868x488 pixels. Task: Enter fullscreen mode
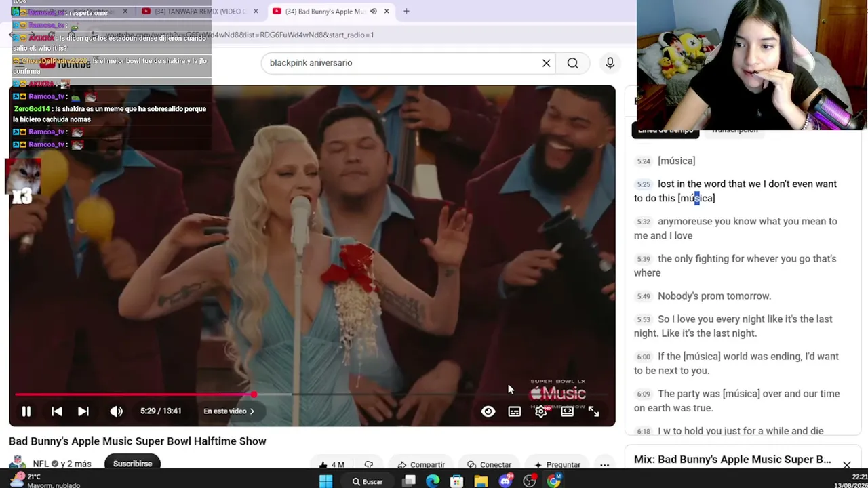tap(594, 411)
